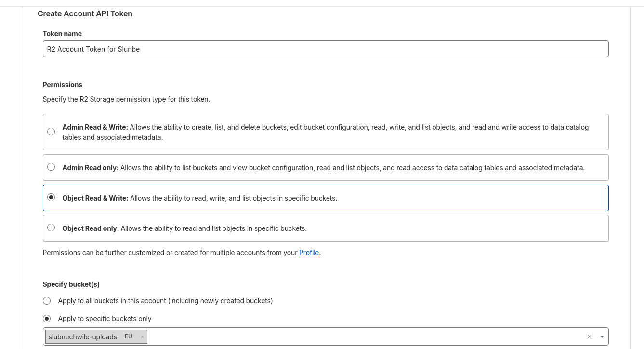644x349 pixels.
Task: Select the Admin Read & Write radio button
Action: click(51, 132)
